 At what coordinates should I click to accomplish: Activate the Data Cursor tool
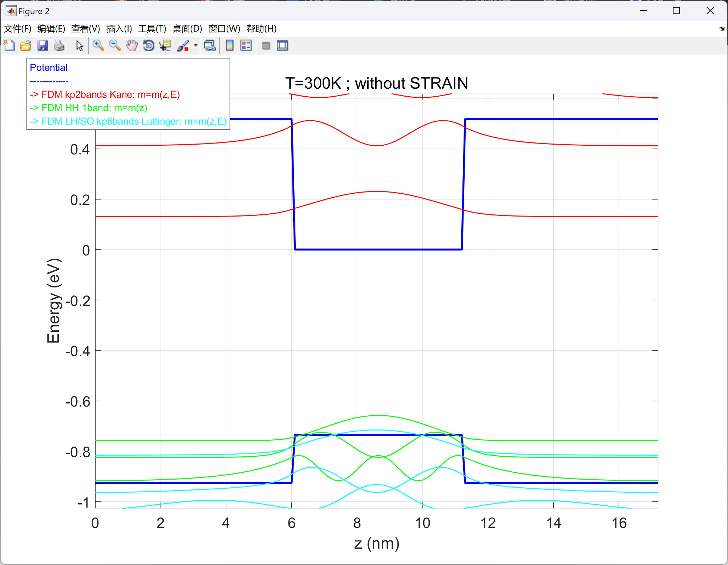coord(165,46)
